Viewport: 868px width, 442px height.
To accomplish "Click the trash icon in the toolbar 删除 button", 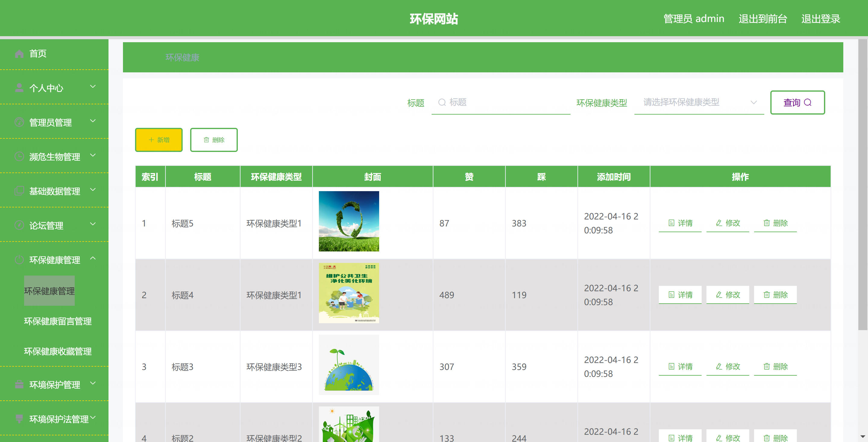I will pyautogui.click(x=206, y=140).
